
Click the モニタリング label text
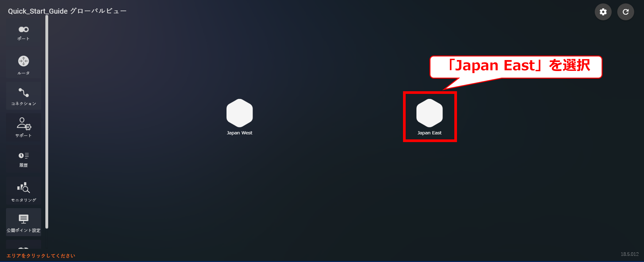coord(23,200)
